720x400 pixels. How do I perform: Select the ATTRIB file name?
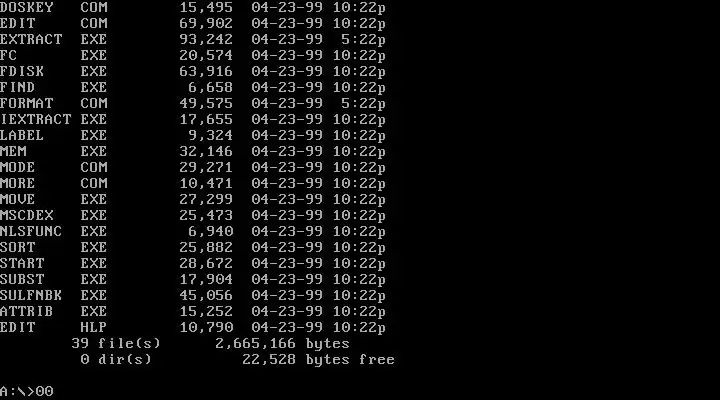[x=27, y=311]
